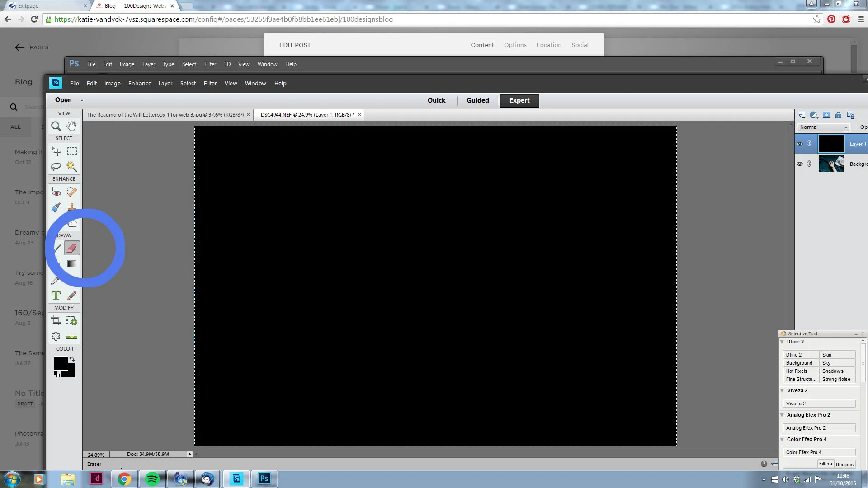868x488 pixels.
Task: Switch to Guided edit mode
Action: (477, 100)
